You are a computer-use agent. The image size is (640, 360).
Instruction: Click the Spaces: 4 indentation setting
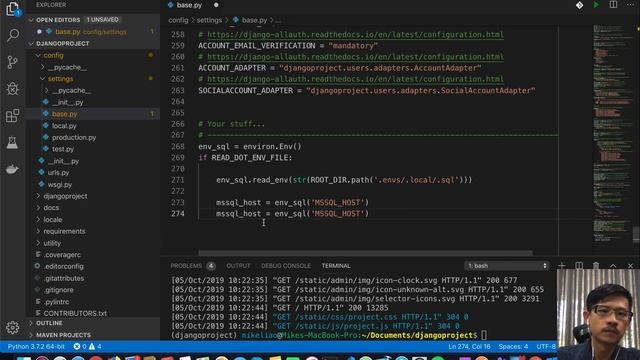[x=513, y=347]
